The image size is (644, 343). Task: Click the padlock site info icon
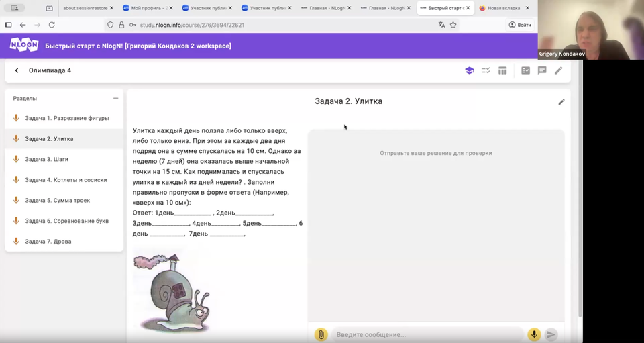pyautogui.click(x=121, y=25)
